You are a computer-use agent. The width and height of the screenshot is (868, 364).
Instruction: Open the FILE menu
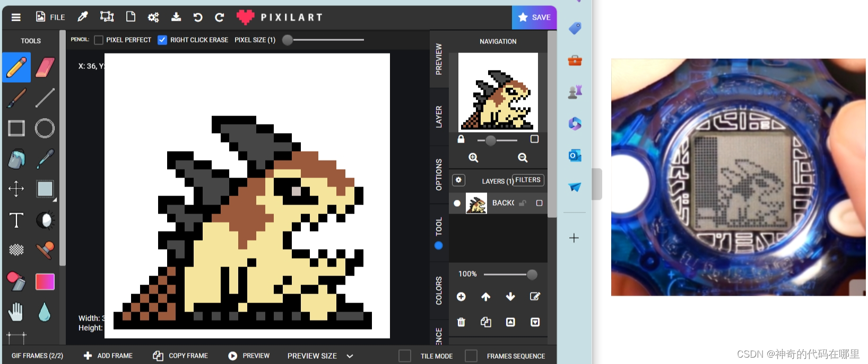(x=50, y=17)
